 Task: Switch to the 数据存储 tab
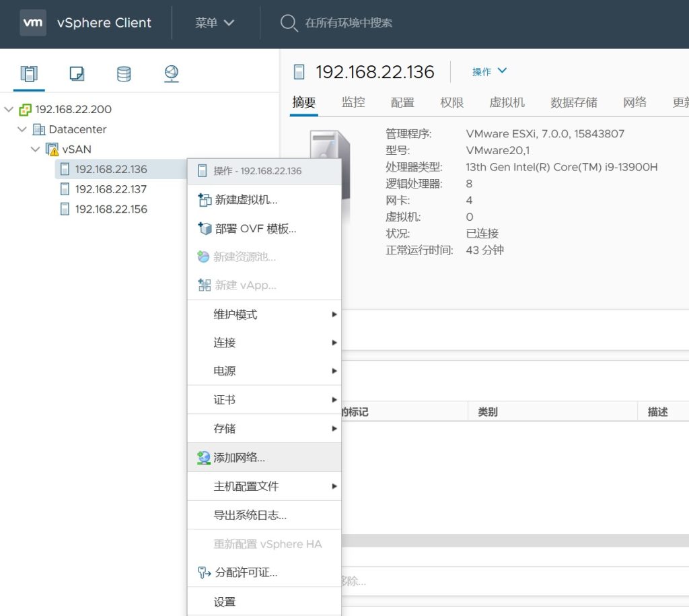pyautogui.click(x=573, y=102)
